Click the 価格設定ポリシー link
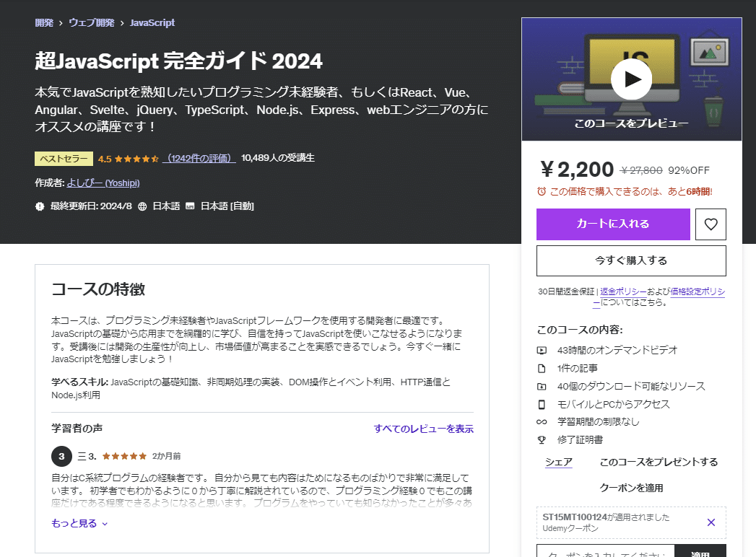756x557 pixels. click(x=698, y=291)
